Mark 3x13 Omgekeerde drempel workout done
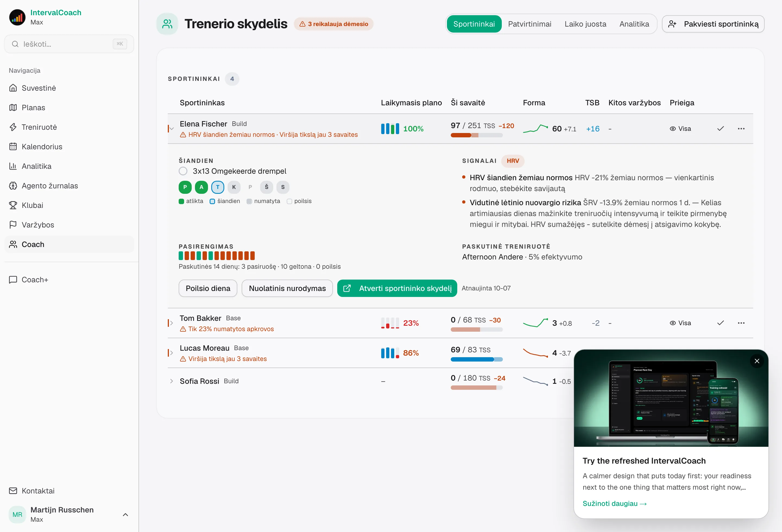Image resolution: width=782 pixels, height=532 pixels. click(x=183, y=171)
